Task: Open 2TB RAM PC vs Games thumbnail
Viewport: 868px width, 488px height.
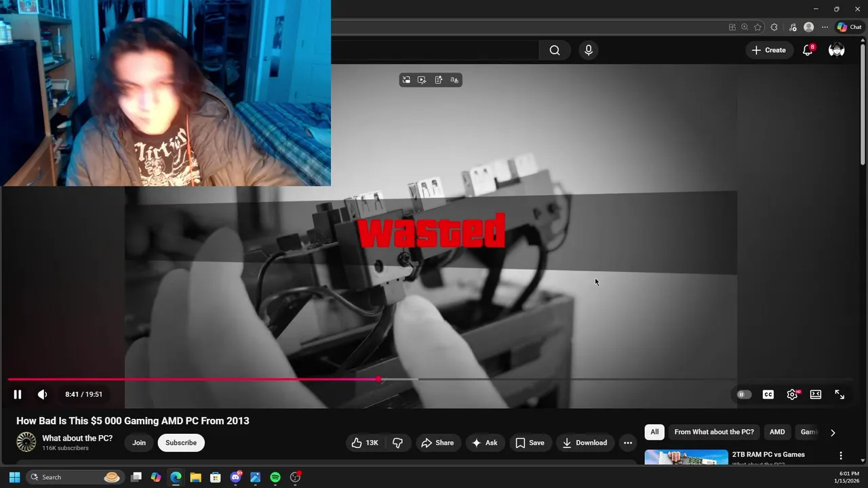Action: pos(686,457)
